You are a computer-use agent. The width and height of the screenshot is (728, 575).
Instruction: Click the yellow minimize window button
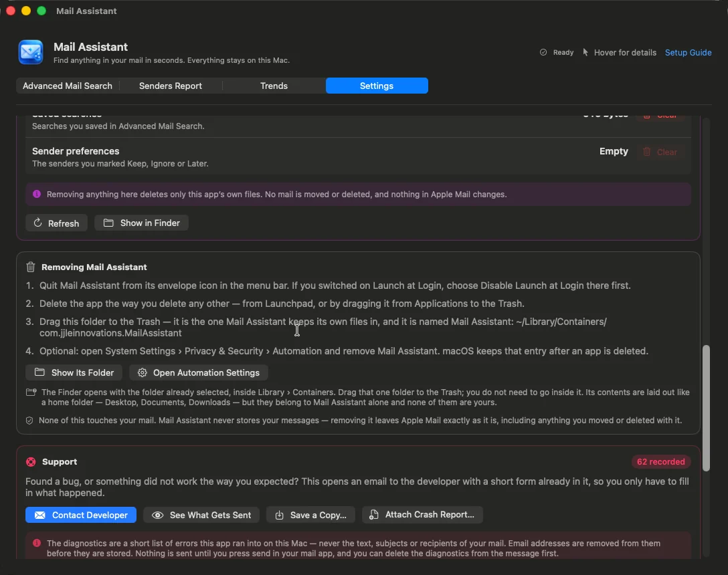(26, 11)
